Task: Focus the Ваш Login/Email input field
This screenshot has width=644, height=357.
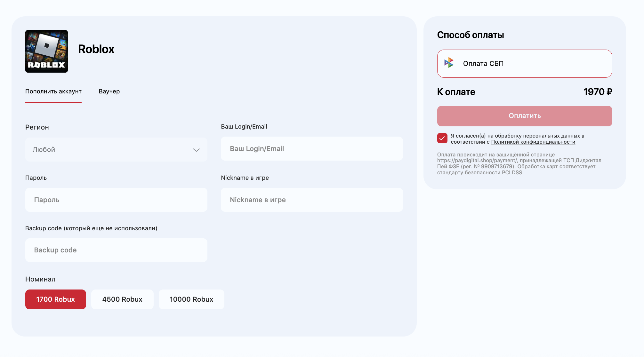Action: [312, 148]
